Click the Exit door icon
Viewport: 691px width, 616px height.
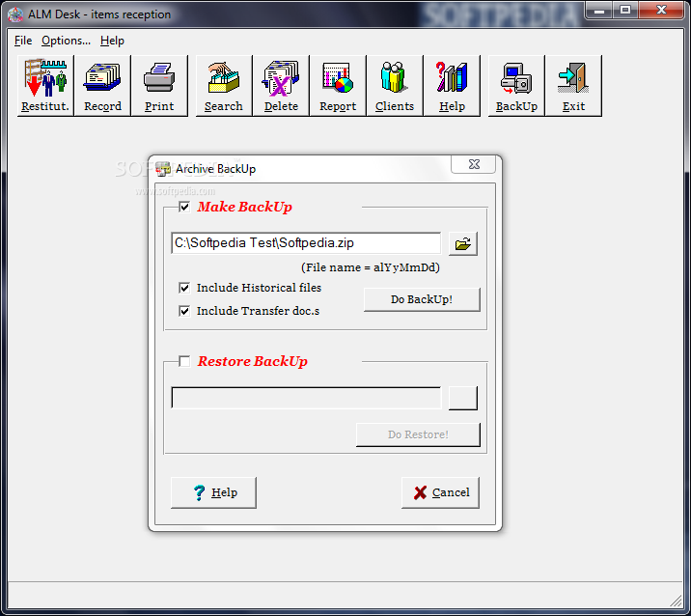pyautogui.click(x=573, y=86)
